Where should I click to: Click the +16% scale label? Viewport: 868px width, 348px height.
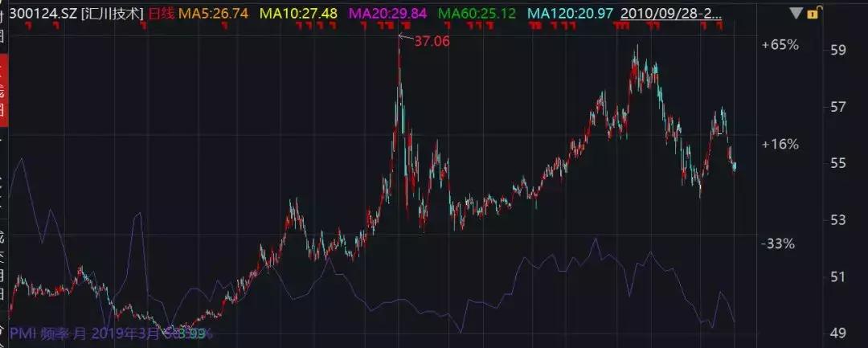pyautogui.click(x=780, y=145)
